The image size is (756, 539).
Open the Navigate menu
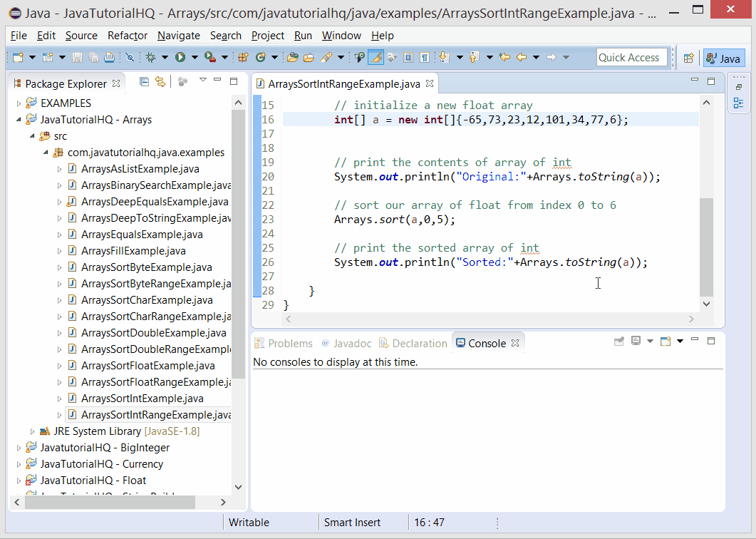click(179, 36)
